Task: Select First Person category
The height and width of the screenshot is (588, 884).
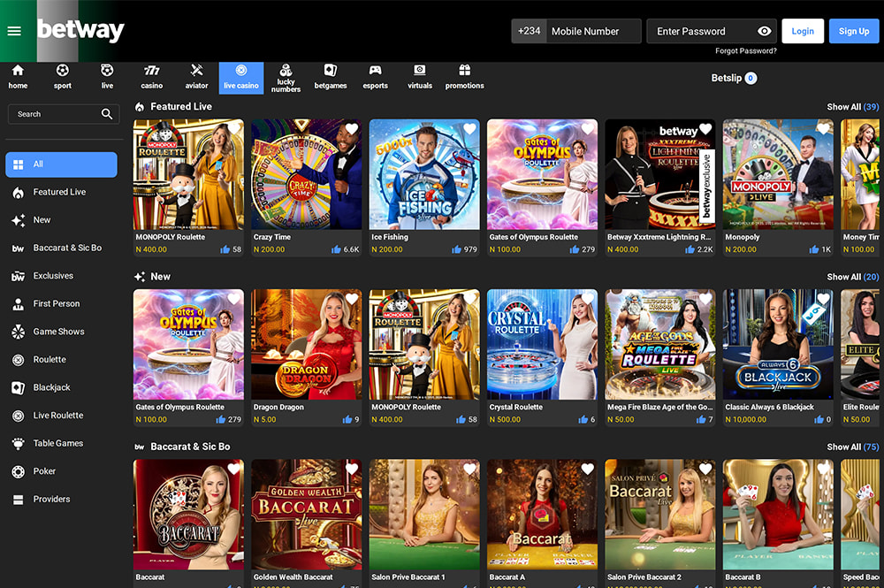Action: click(x=62, y=304)
